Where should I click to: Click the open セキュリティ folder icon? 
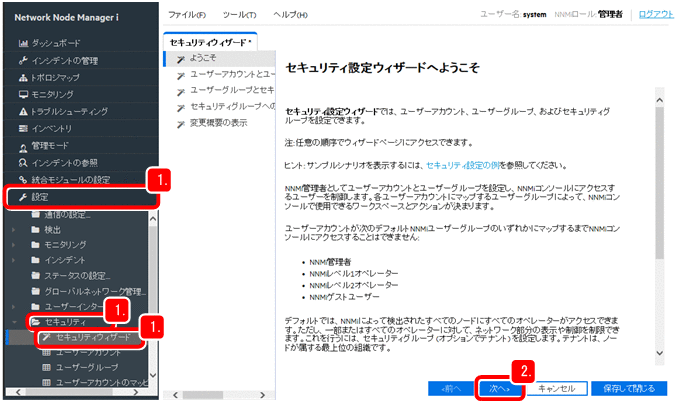pos(36,322)
